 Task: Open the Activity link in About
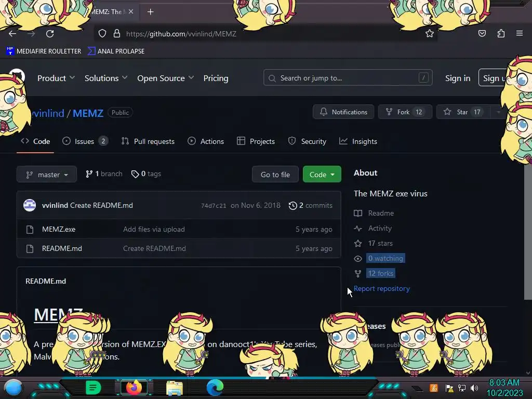pyautogui.click(x=380, y=229)
